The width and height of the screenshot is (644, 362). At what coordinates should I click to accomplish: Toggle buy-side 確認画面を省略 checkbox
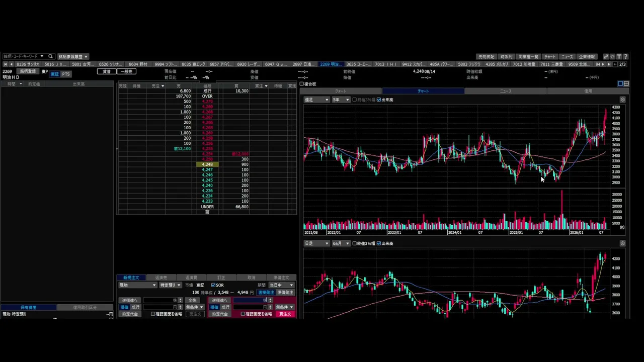pyautogui.click(x=243, y=314)
